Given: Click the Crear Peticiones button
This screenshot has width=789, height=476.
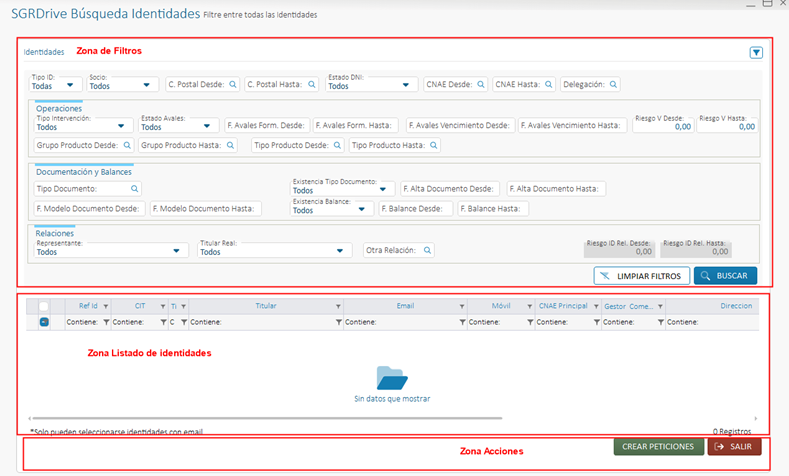Looking at the screenshot, I should 658,447.
